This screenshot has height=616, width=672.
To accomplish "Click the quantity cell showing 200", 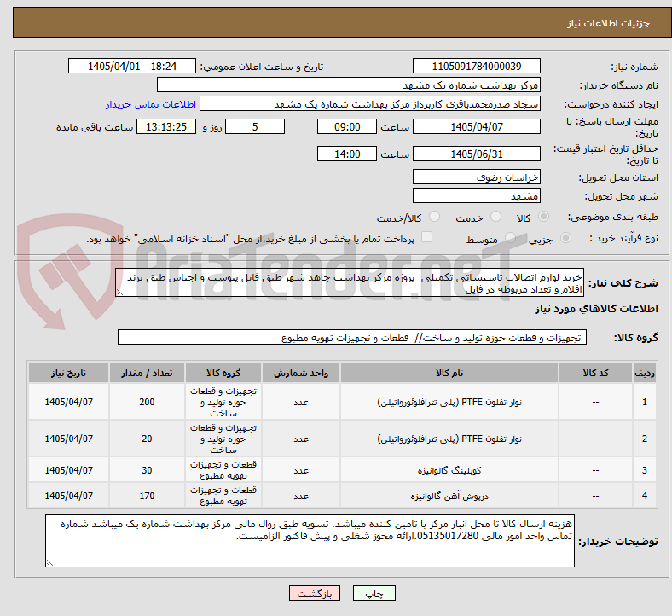I will (x=147, y=402).
